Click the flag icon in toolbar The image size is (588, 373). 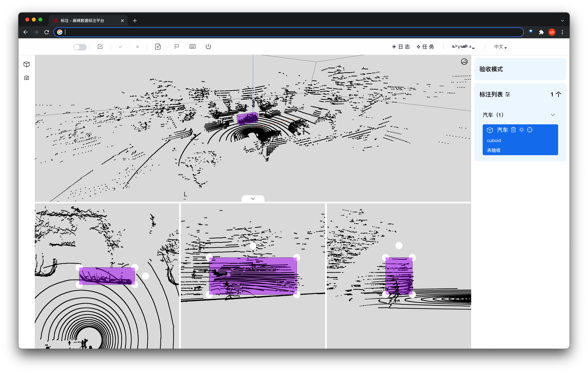click(177, 46)
